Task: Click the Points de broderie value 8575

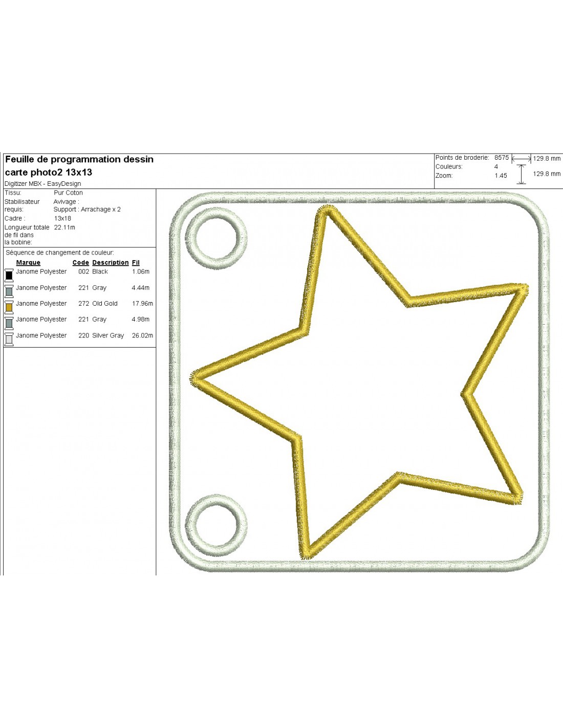Action: (501, 158)
